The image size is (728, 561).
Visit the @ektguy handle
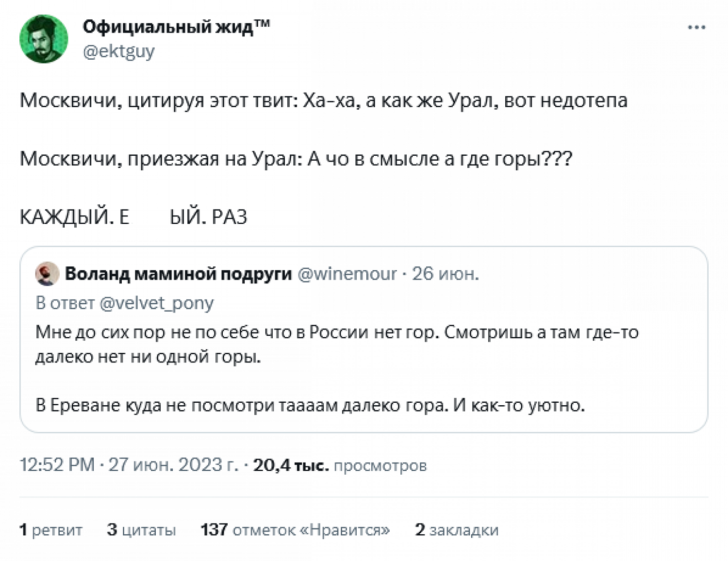(x=119, y=51)
